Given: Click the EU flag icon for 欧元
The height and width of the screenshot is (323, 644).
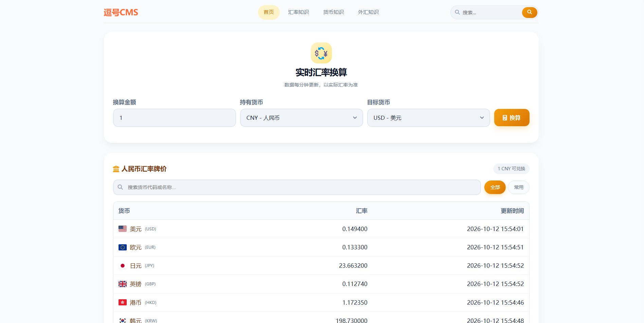Looking at the screenshot, I should pyautogui.click(x=123, y=247).
